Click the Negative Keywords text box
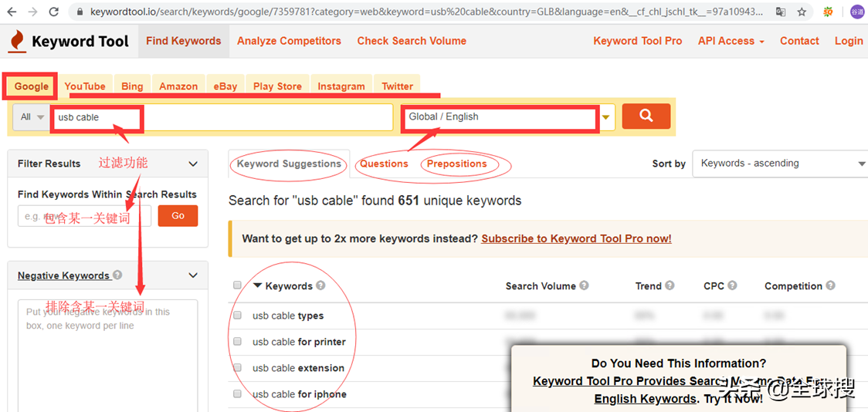Screen dimensions: 868x412 [107, 356]
